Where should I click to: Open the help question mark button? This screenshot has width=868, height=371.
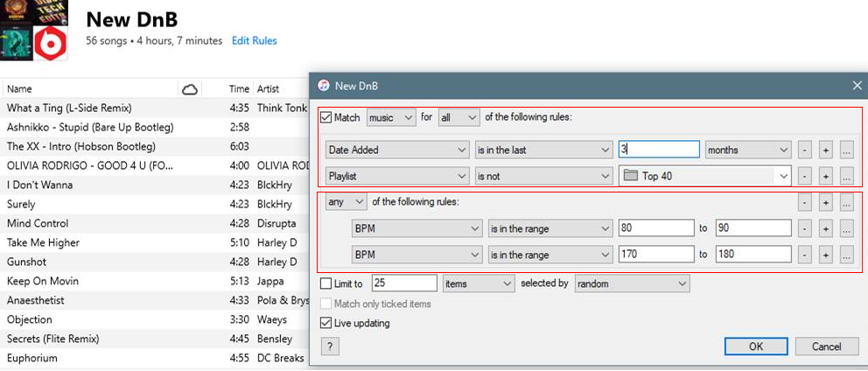point(330,346)
